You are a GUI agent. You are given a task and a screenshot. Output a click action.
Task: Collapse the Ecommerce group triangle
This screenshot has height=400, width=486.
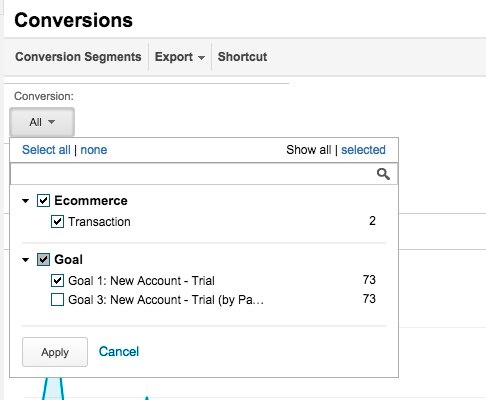tap(25, 201)
